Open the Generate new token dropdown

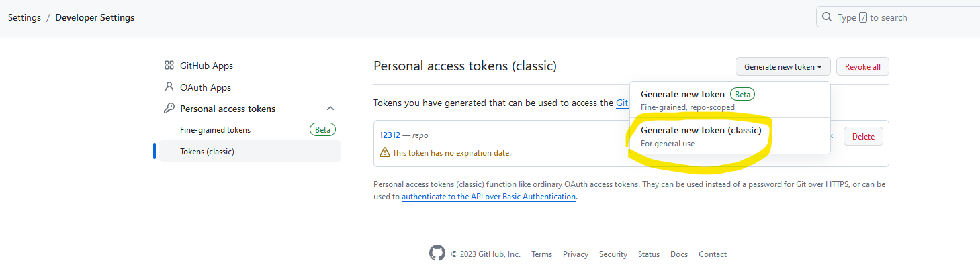pyautogui.click(x=783, y=67)
